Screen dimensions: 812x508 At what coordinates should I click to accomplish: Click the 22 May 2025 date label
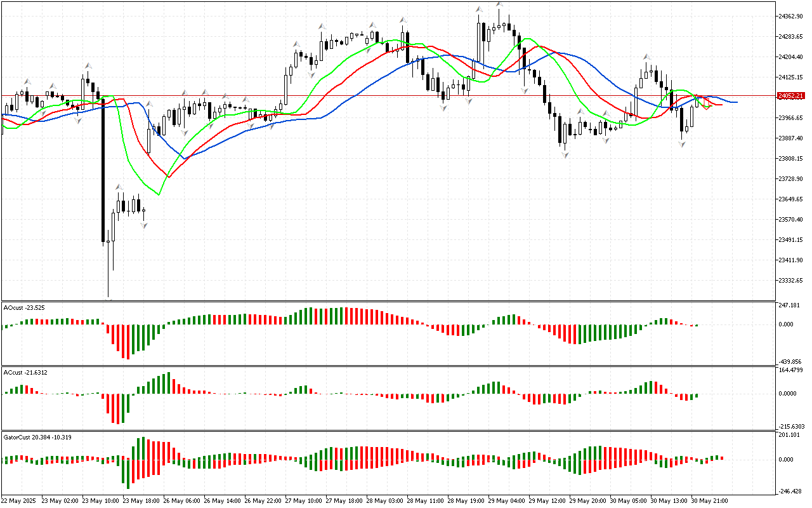20,501
